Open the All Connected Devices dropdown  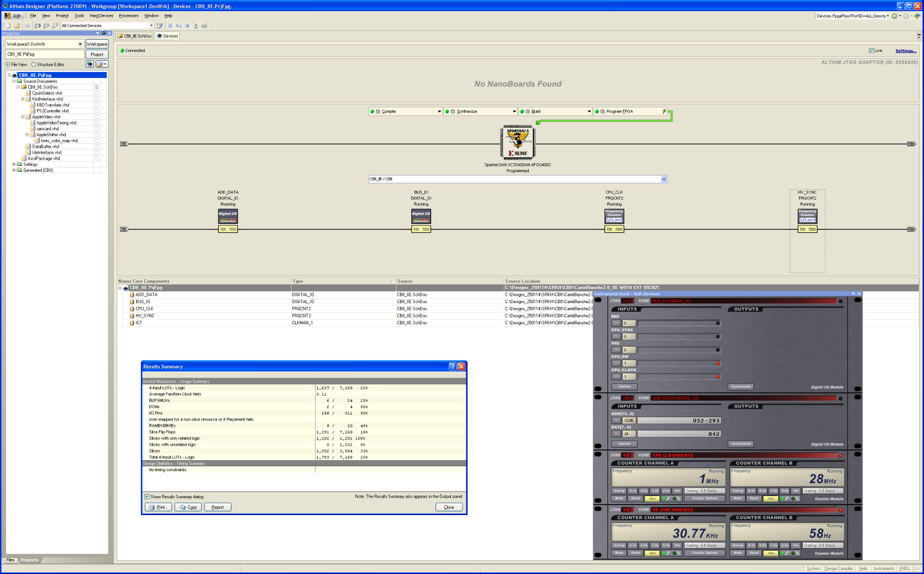coord(151,25)
